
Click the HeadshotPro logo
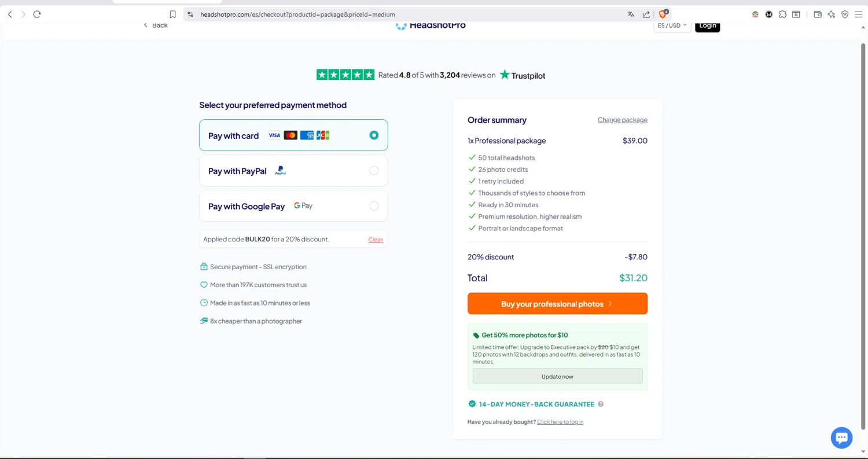coord(431,25)
